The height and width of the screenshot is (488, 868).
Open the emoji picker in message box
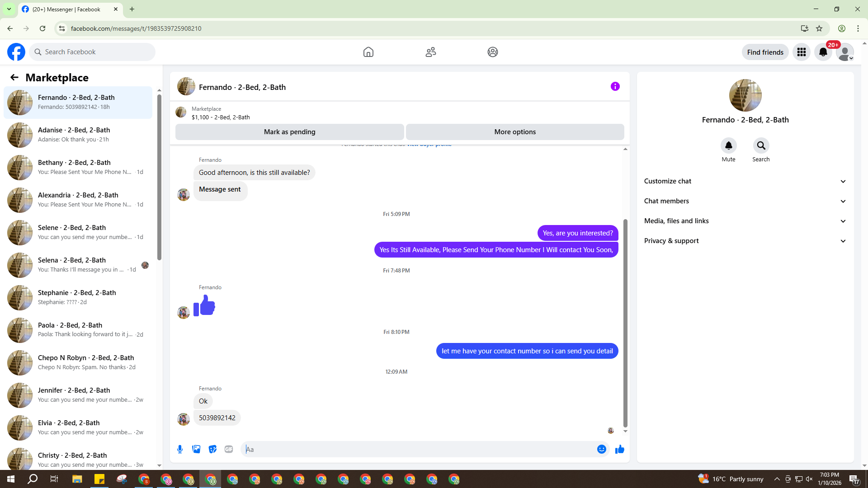pyautogui.click(x=601, y=449)
